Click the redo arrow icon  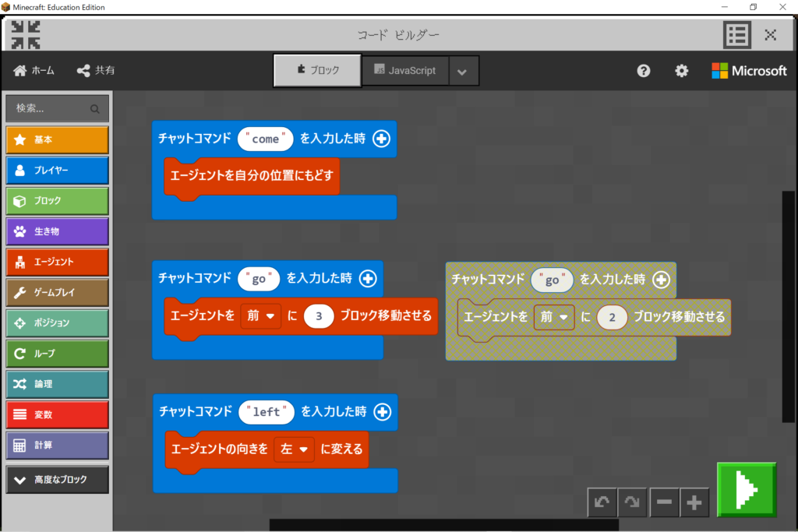click(633, 503)
